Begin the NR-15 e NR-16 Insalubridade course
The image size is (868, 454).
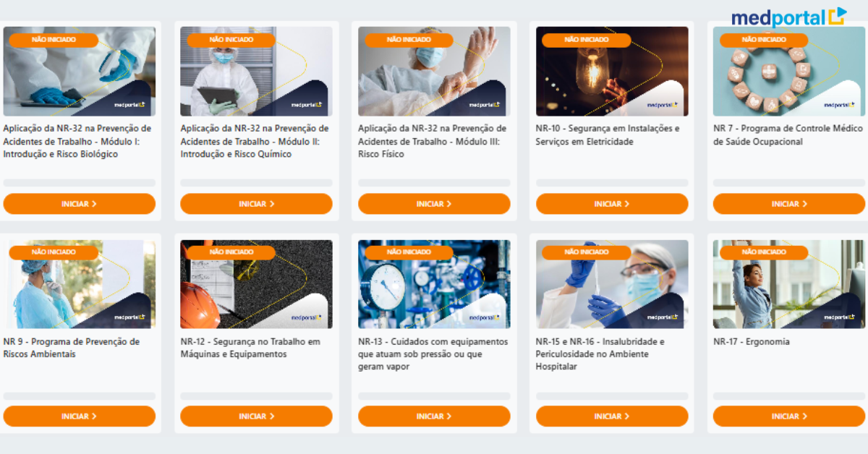point(612,416)
